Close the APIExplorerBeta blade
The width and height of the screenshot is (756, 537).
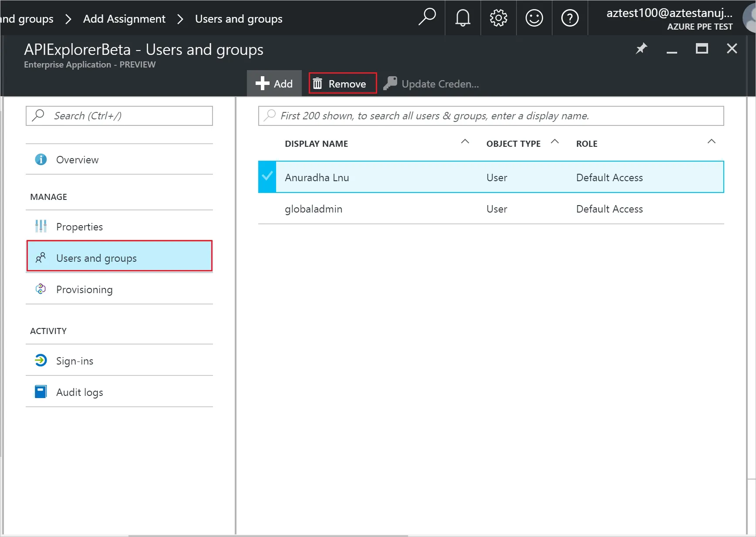tap(732, 48)
